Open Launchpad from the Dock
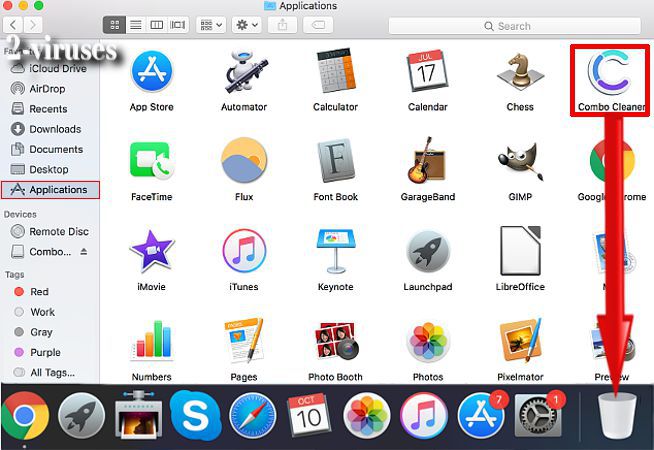The image size is (654, 450). tap(82, 415)
